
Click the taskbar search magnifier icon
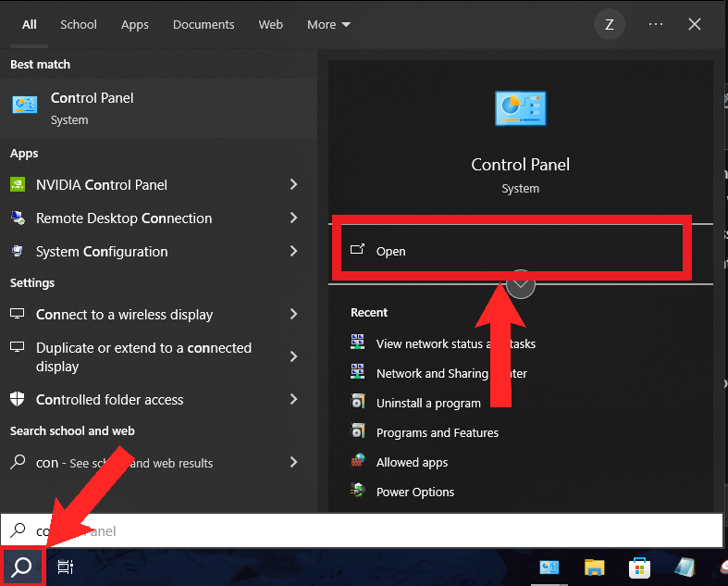click(22, 567)
